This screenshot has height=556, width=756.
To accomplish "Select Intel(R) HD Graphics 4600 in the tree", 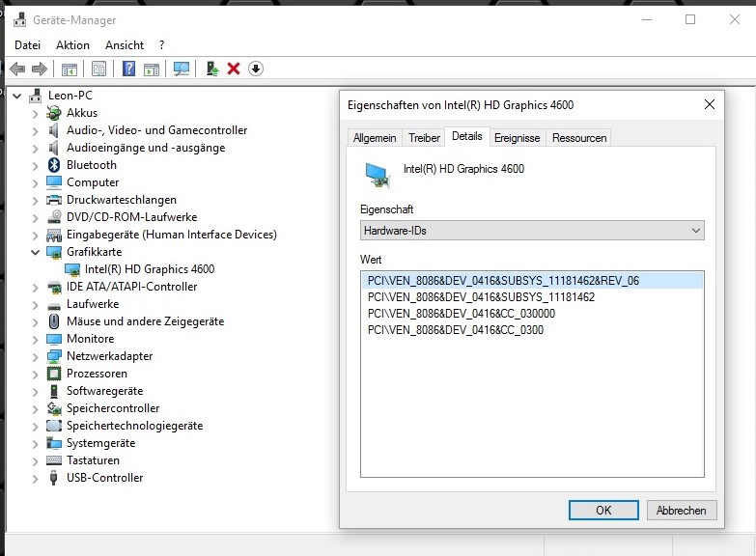I will coord(150,269).
